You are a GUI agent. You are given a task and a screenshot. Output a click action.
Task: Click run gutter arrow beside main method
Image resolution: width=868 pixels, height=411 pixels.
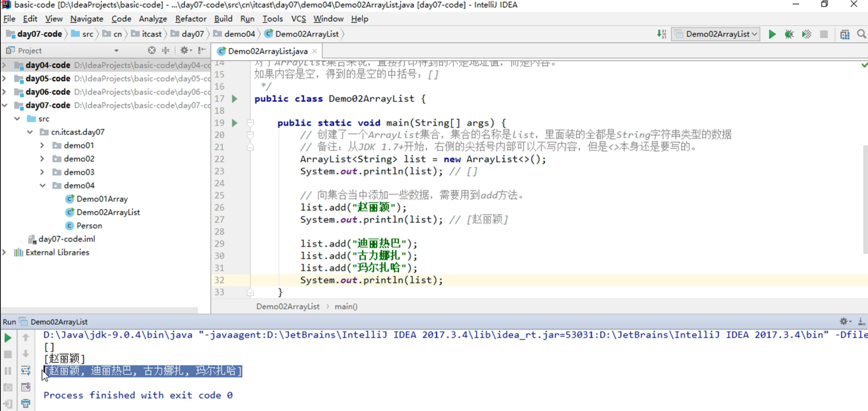coord(234,123)
